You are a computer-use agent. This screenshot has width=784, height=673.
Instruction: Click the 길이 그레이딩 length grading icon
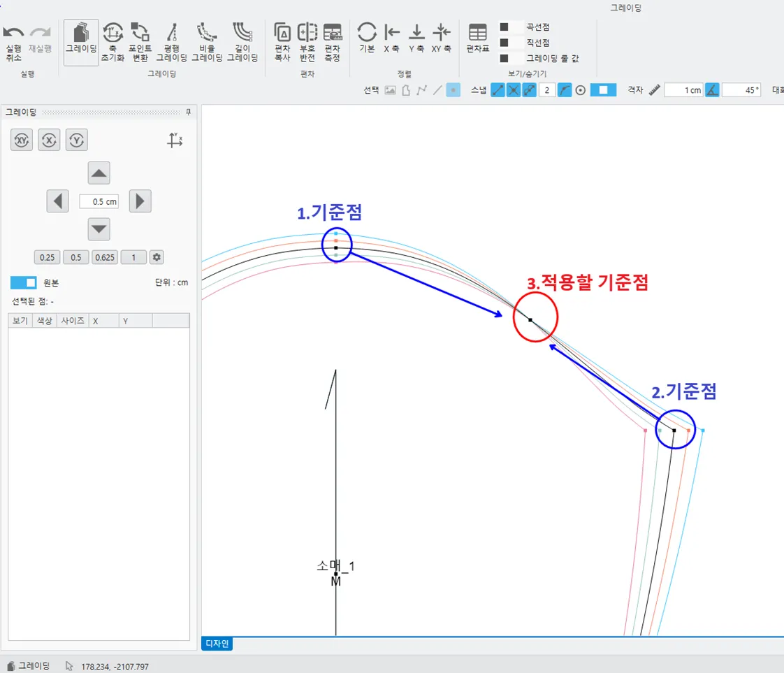click(242, 42)
